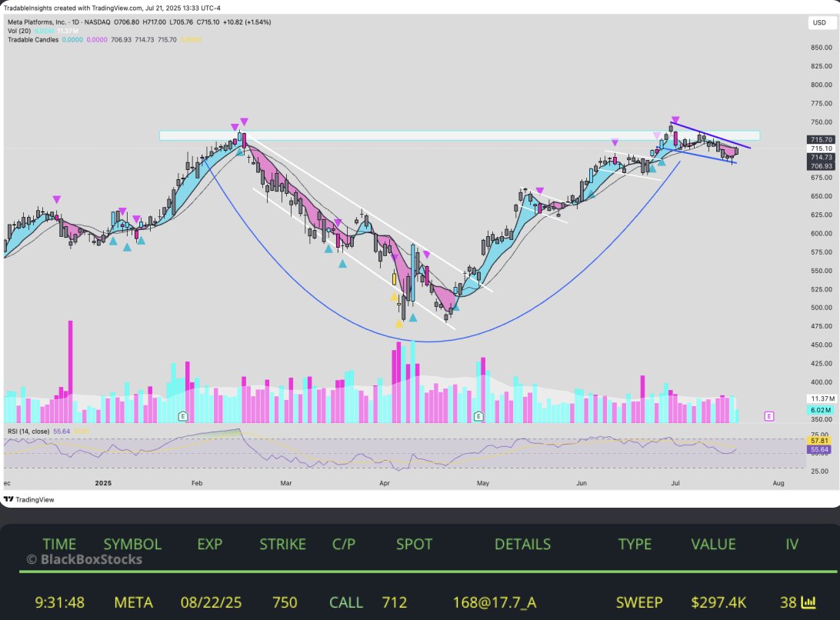Click the 706.93 price label
The height and width of the screenshot is (620, 840).
(x=821, y=166)
